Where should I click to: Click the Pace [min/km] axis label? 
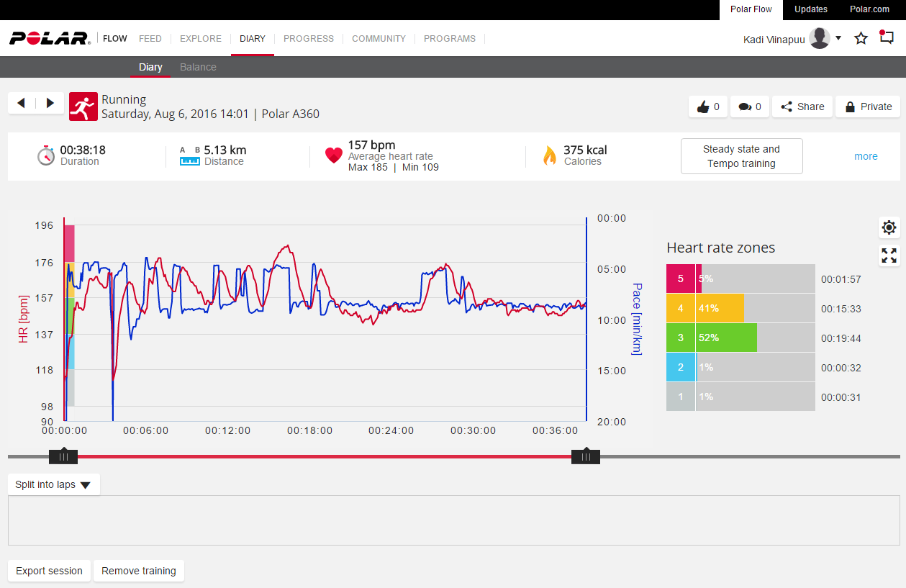click(x=636, y=319)
